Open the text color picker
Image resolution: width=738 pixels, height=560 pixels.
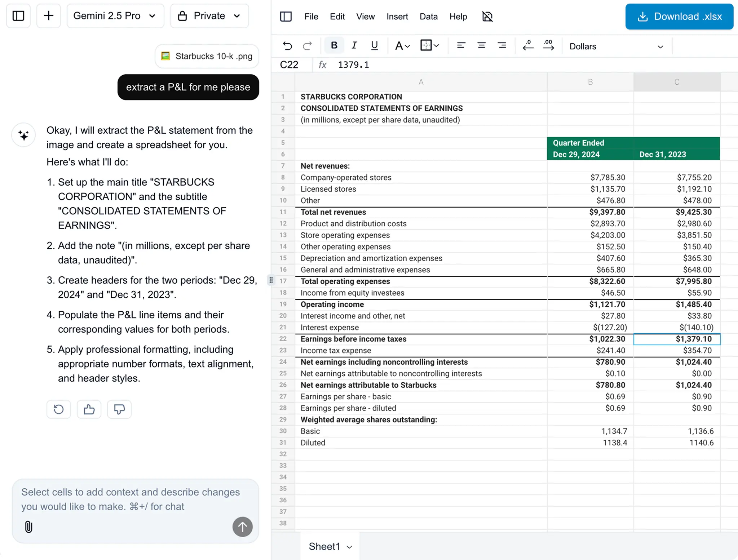pyautogui.click(x=401, y=46)
